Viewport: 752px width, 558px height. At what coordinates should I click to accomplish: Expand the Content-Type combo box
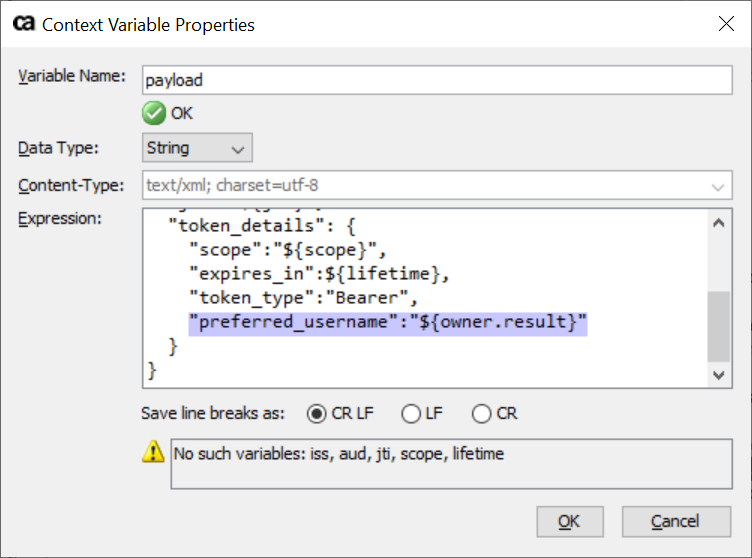pos(717,186)
